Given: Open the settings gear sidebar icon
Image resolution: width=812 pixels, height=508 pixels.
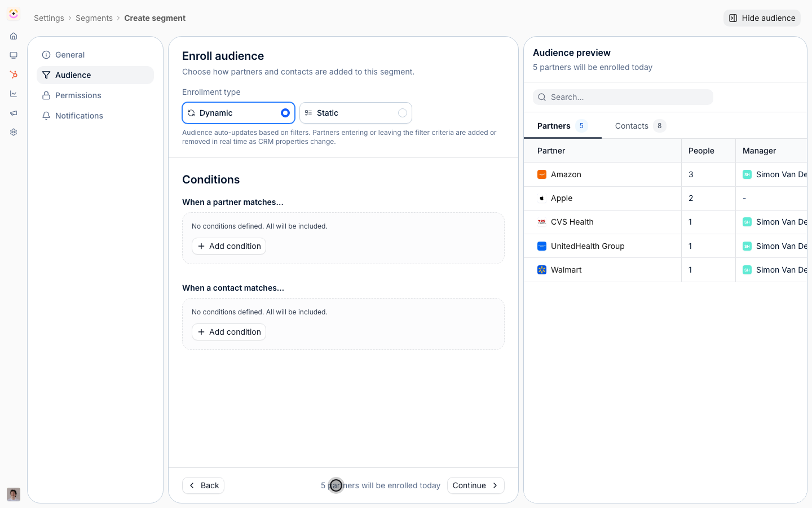Looking at the screenshot, I should point(14,132).
